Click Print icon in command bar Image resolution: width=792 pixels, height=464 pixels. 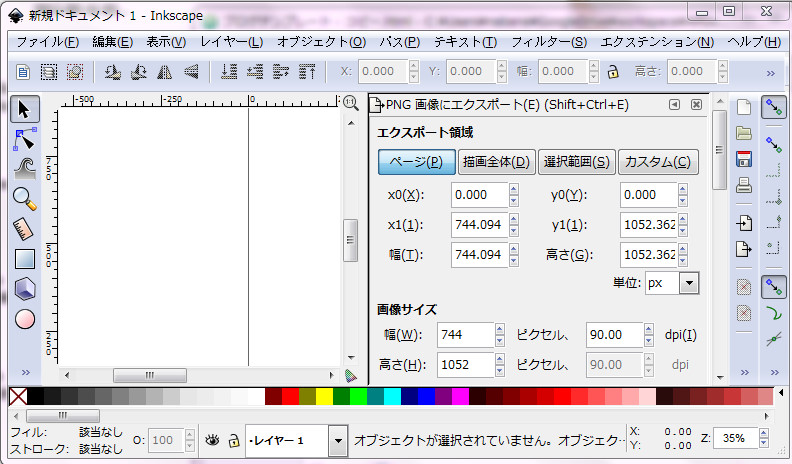click(x=744, y=185)
